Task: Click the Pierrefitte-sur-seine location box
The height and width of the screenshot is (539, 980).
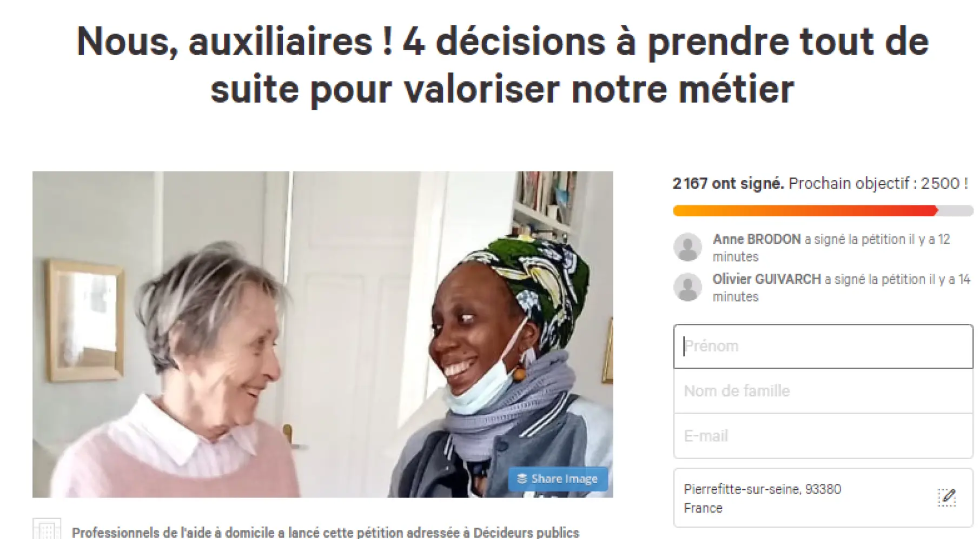Action: point(823,498)
